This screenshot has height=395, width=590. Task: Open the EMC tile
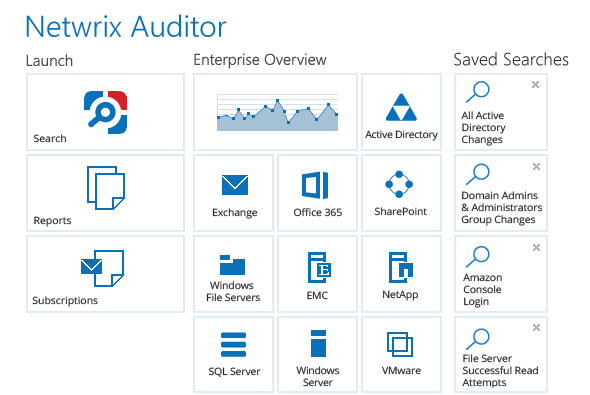[x=317, y=274]
